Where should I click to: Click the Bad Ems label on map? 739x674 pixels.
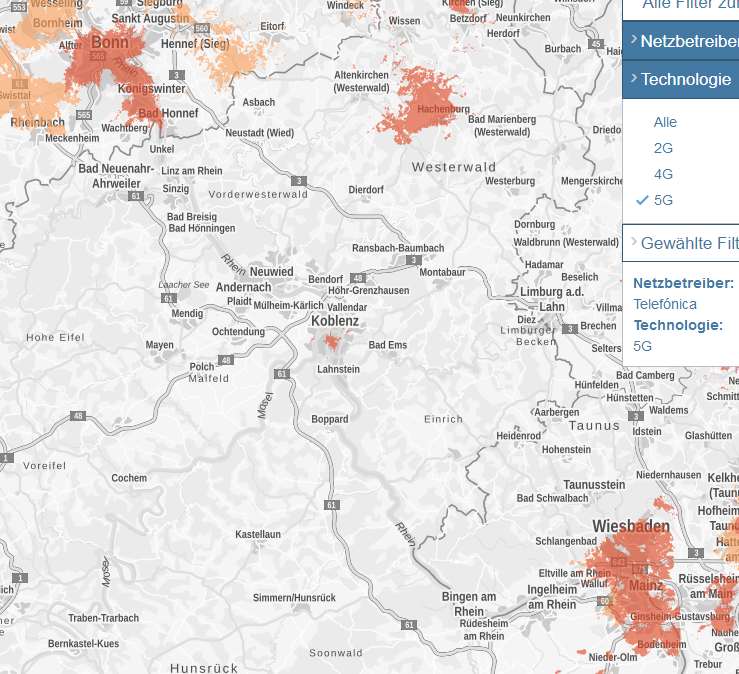click(x=387, y=345)
